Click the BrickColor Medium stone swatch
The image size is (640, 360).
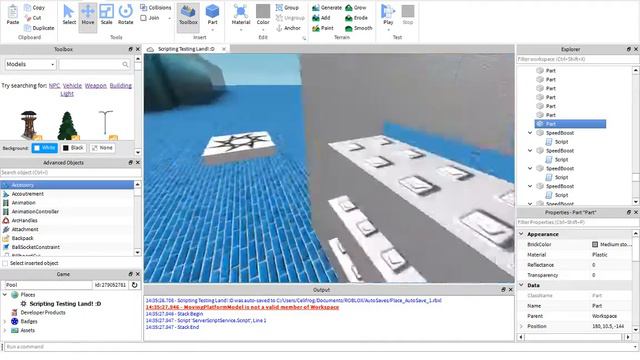point(595,244)
